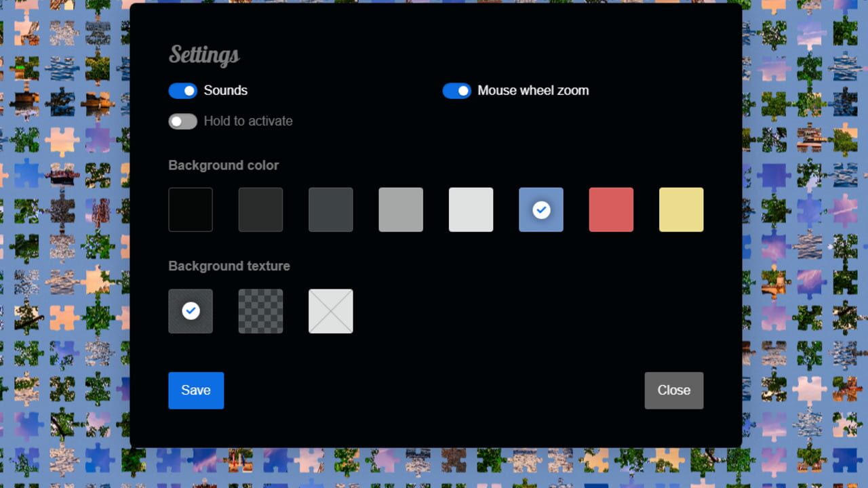The image size is (868, 488).
Task: Pick the no-texture crossed-out option
Action: [x=331, y=311]
